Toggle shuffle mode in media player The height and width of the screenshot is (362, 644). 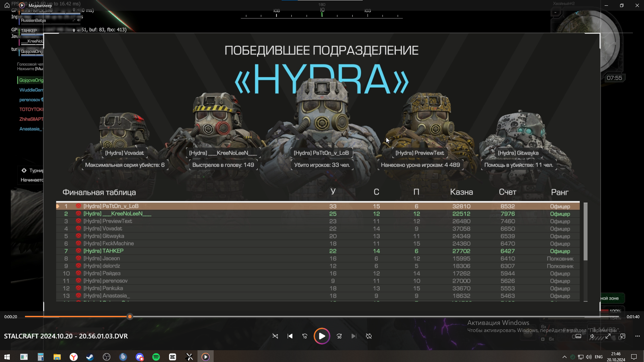click(275, 336)
